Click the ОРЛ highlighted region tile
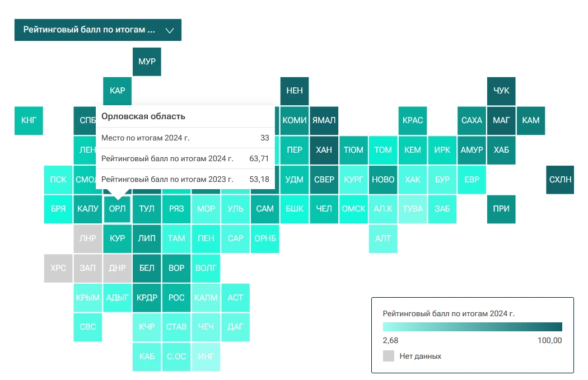 click(x=117, y=209)
